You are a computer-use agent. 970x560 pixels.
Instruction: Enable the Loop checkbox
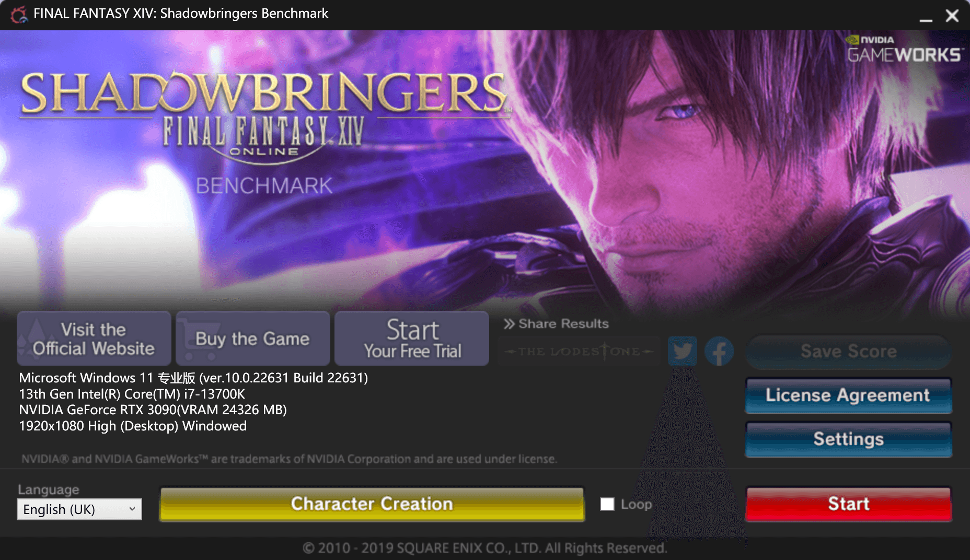click(x=607, y=504)
